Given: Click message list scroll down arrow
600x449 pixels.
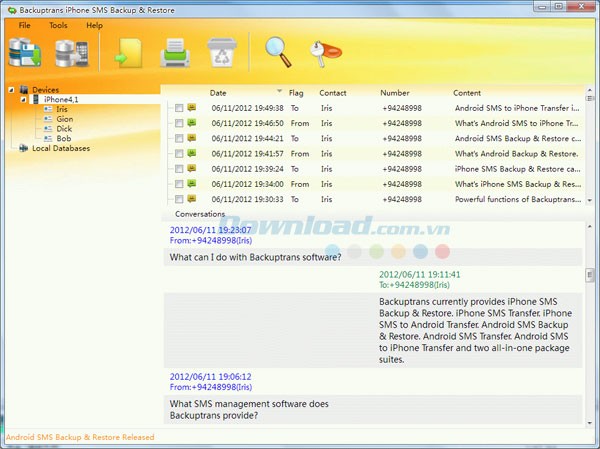Looking at the screenshot, I should (590, 200).
